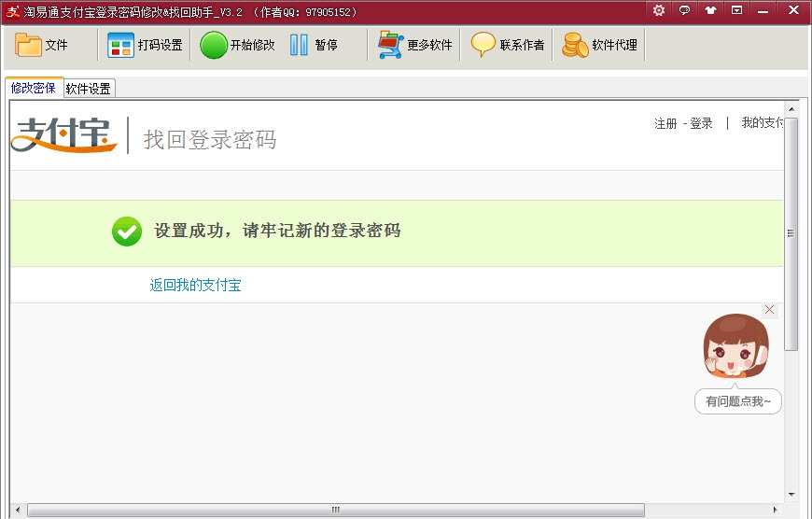This screenshot has width=812, height=519.
Task: Click the 支付宝 Alipay logo
Action: coord(64,135)
